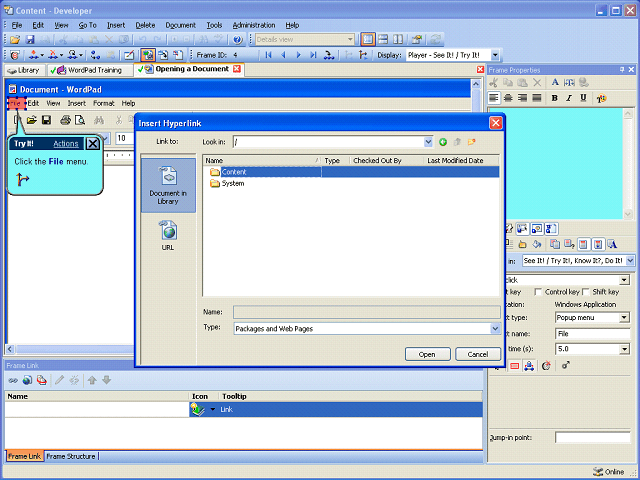640x480 pixels.
Task: Go to the next frame arrow
Action: point(298,55)
